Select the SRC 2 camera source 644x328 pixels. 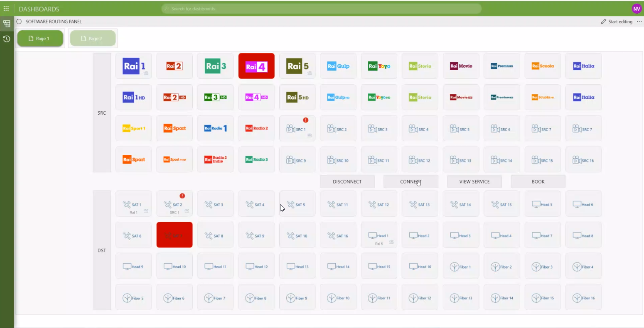(338, 128)
